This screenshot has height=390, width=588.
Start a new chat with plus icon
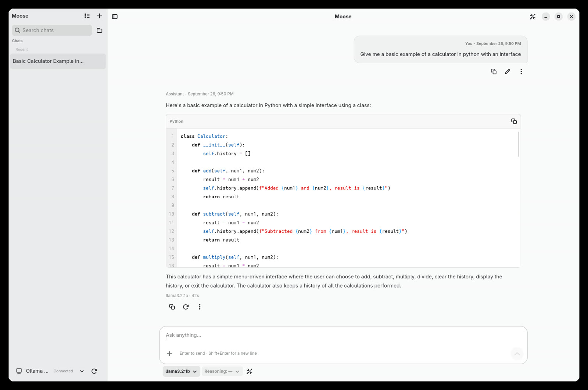click(x=100, y=16)
